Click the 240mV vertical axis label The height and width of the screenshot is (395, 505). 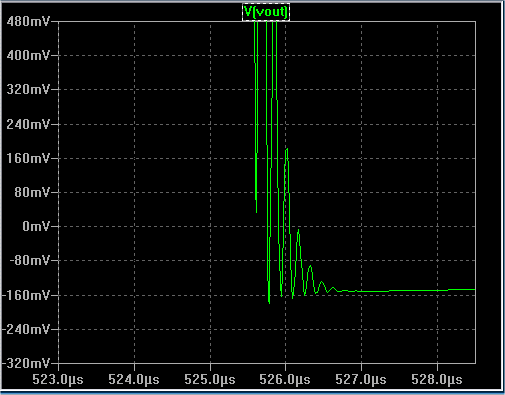click(x=28, y=124)
